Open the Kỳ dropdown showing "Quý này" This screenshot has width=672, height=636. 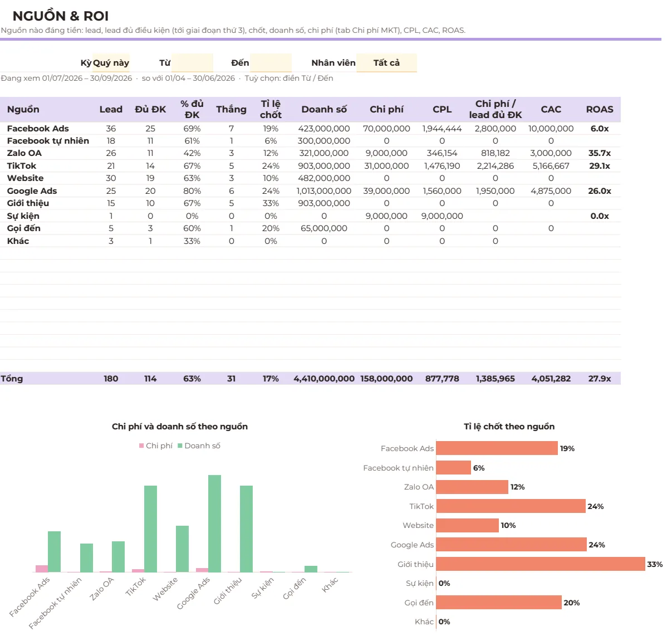[111, 63]
